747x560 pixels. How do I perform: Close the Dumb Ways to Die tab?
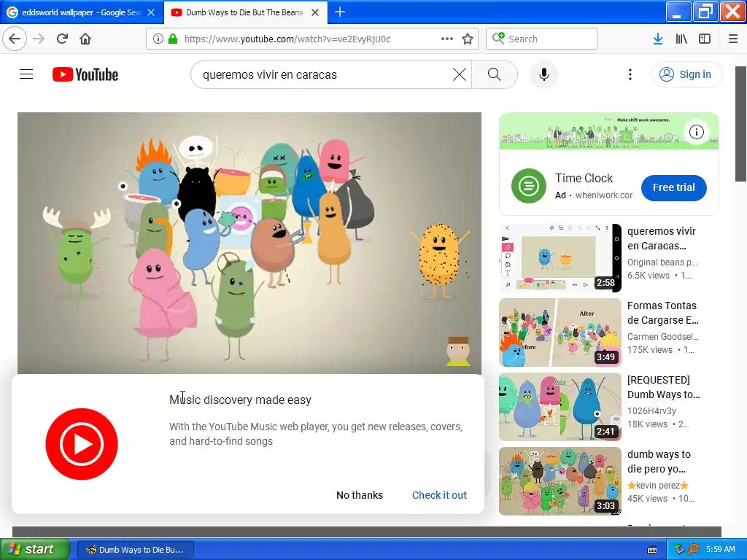point(315,12)
